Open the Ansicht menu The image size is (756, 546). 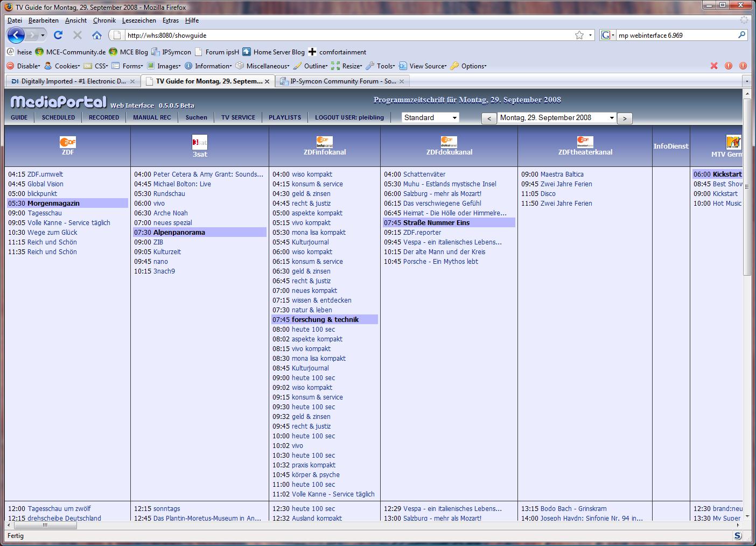pyautogui.click(x=76, y=20)
